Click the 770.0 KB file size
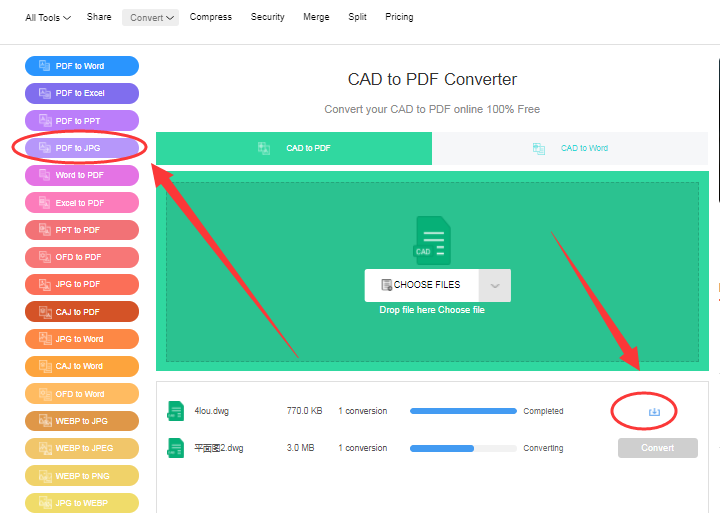The image size is (720, 513). [x=304, y=411]
